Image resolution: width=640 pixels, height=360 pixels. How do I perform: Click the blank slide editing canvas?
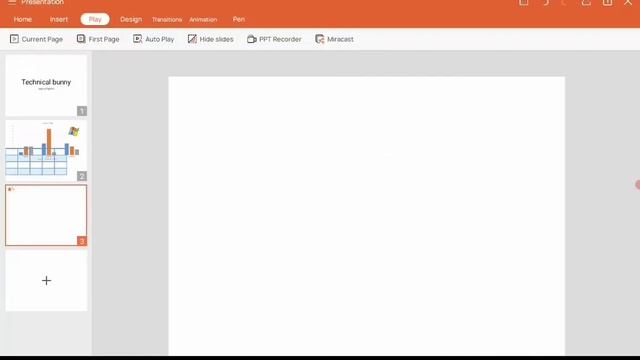(367, 216)
